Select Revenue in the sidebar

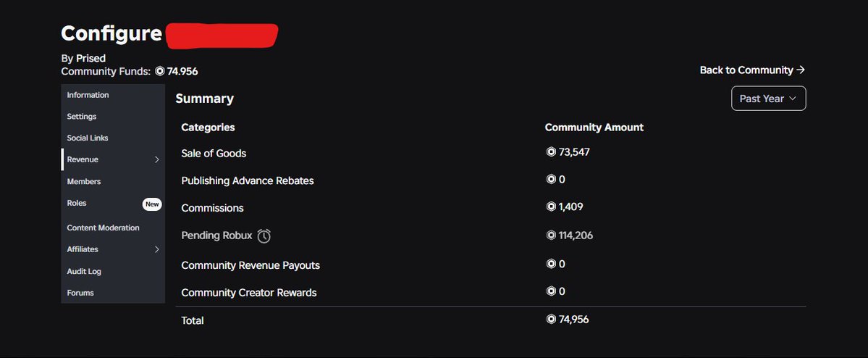[113, 159]
